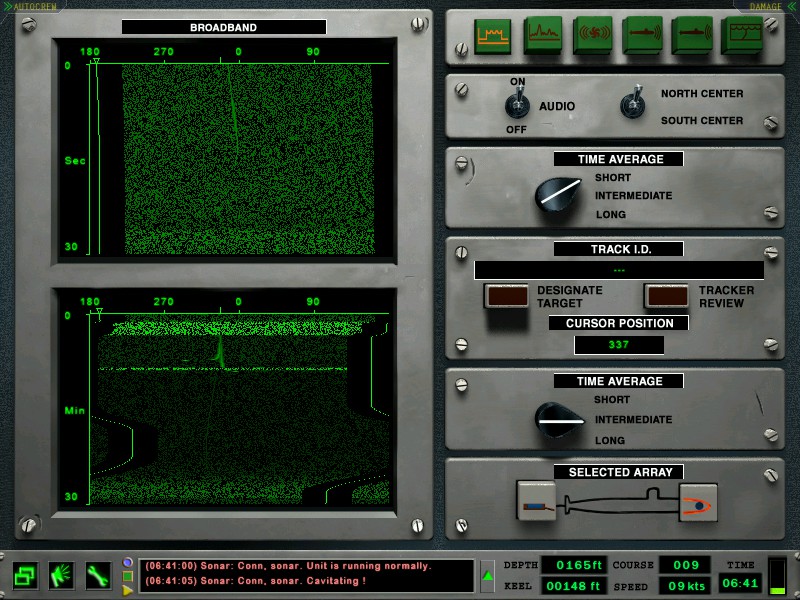800x600 pixels.
Task: Open the station selection windows icon
Action: point(25,576)
